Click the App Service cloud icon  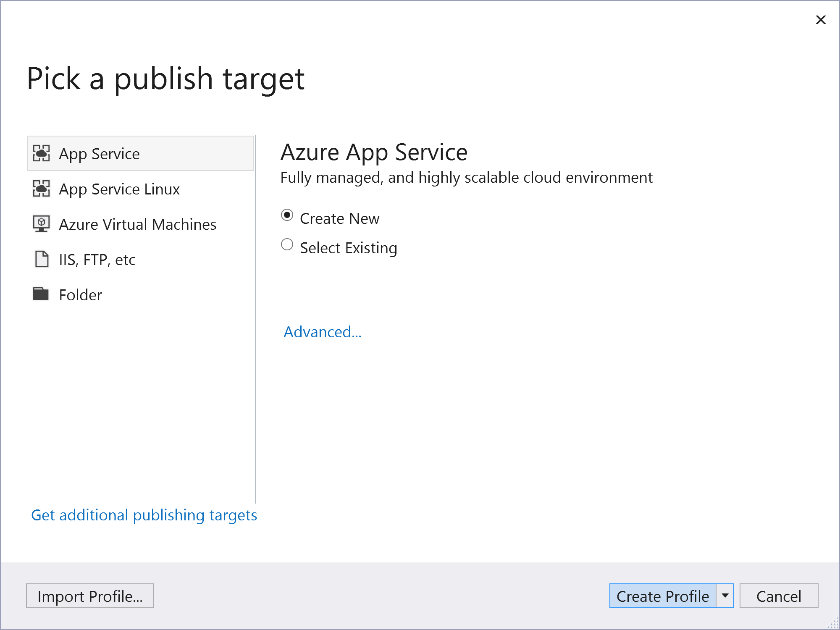[x=41, y=153]
